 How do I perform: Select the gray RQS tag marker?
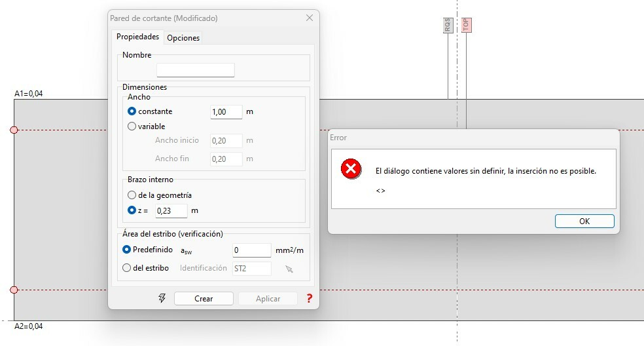tap(448, 26)
